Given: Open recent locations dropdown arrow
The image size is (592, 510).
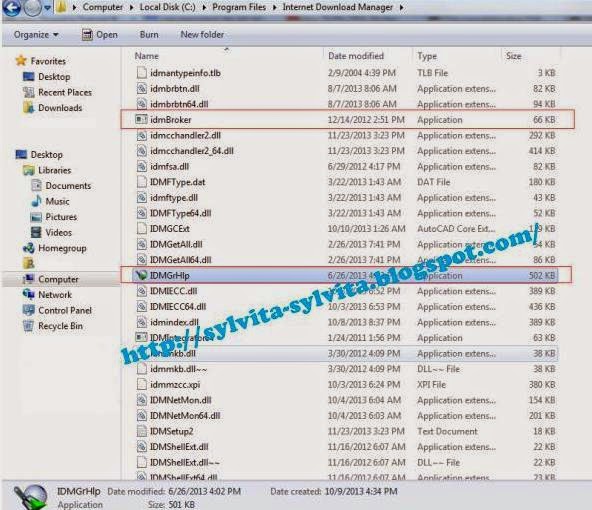Looking at the screenshot, I should click(47, 7).
